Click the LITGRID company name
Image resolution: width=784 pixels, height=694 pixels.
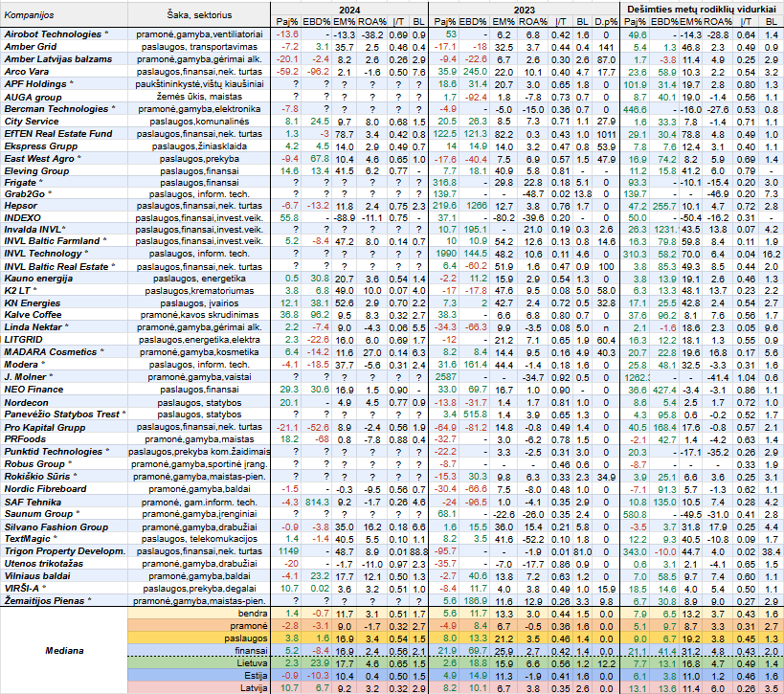pos(24,340)
